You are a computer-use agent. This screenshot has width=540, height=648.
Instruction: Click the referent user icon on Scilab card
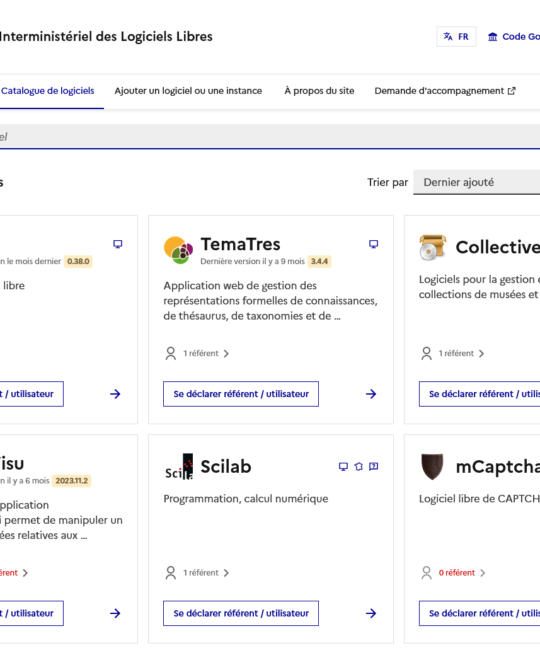[171, 573]
